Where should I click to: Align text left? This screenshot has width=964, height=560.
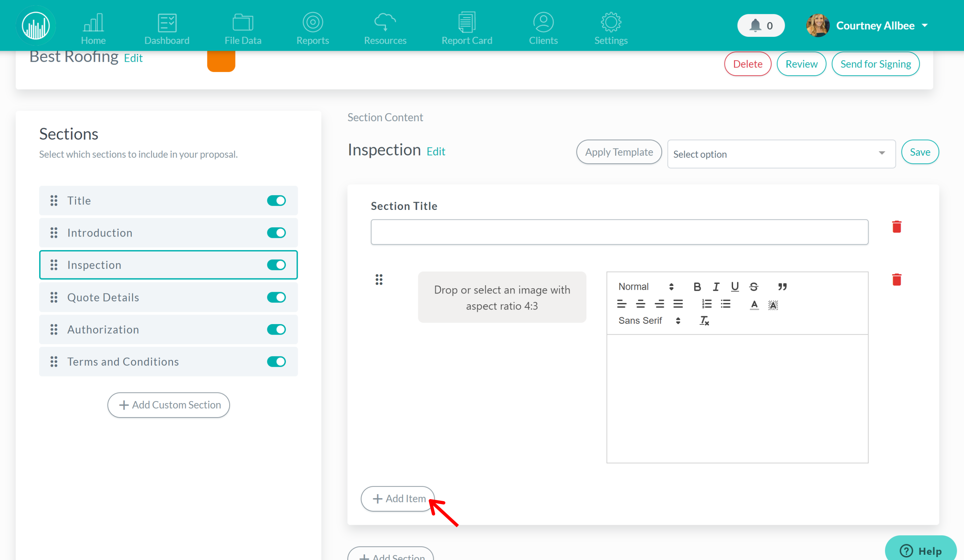tap(622, 304)
